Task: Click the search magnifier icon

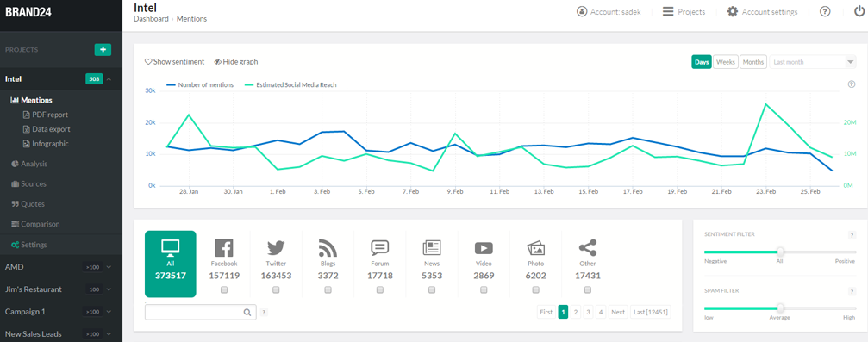Action: pyautogui.click(x=247, y=312)
